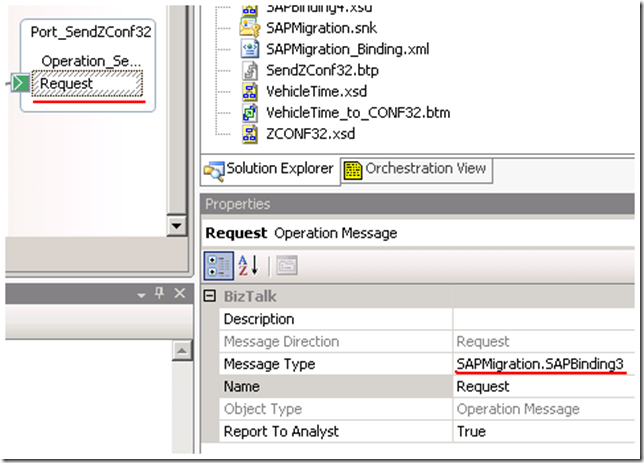
Task: Click the SAPMigration.snk key file icon
Action: (250, 28)
